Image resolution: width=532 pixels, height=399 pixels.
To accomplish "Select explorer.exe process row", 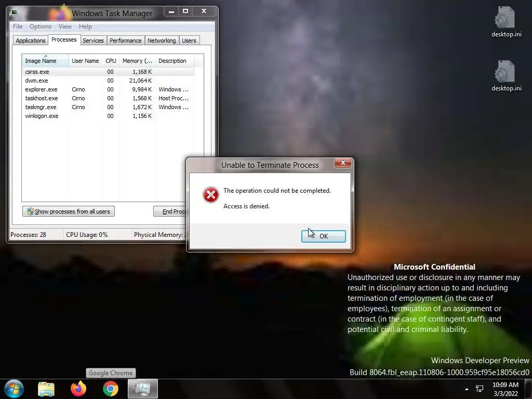I will click(x=108, y=89).
